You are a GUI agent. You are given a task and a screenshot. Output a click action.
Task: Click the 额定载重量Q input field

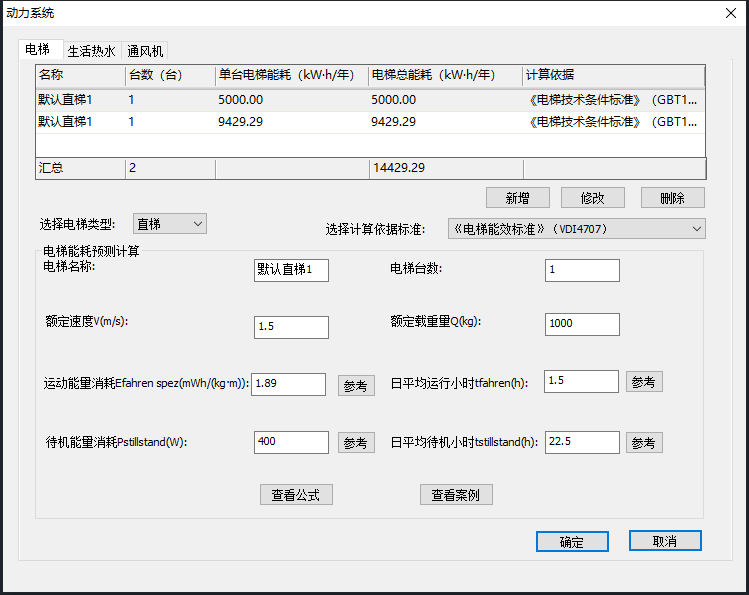[x=582, y=324]
